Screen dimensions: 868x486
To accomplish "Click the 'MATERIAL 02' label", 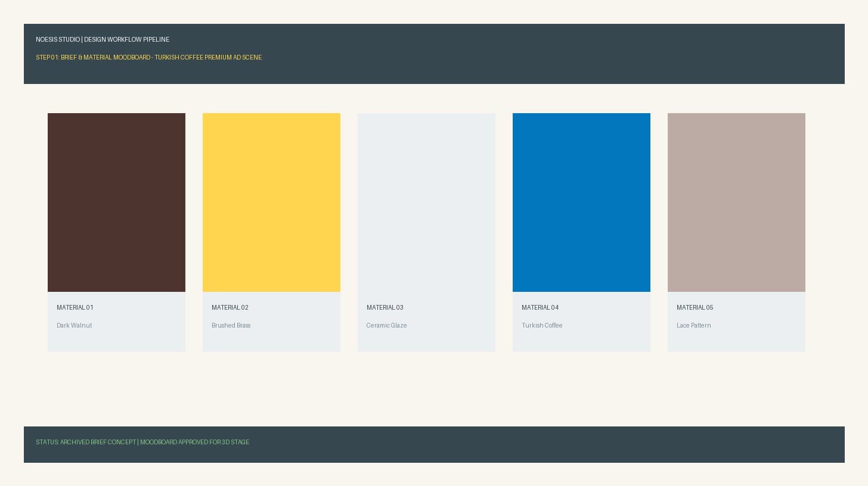I will (230, 307).
